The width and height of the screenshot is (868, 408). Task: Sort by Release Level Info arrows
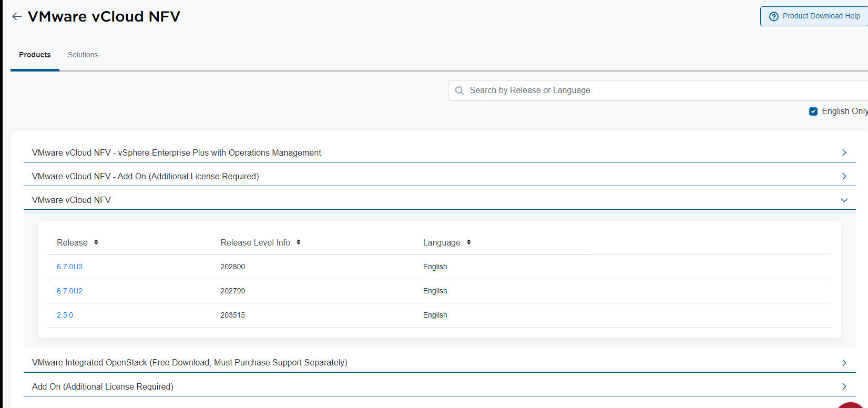pyautogui.click(x=299, y=242)
